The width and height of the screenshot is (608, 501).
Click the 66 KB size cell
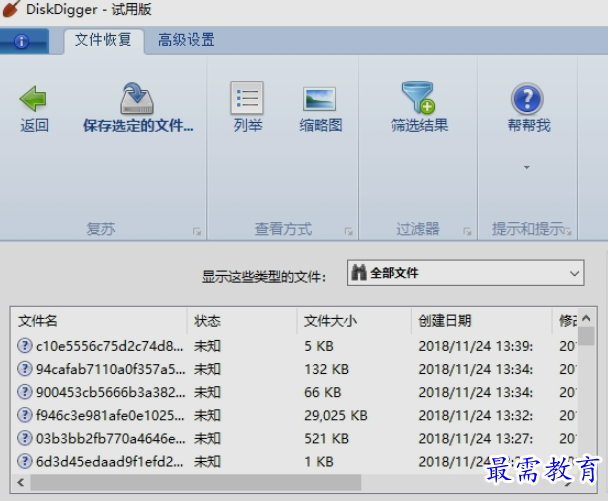tap(323, 392)
